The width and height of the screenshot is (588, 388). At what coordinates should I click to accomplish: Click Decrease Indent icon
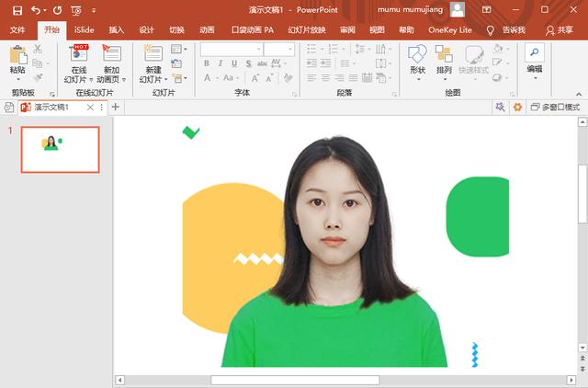311,63
